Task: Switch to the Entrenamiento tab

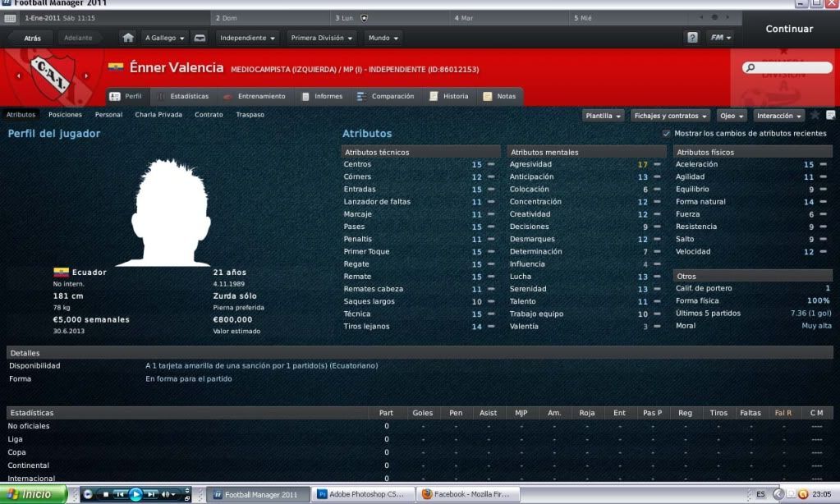Action: tap(255, 96)
